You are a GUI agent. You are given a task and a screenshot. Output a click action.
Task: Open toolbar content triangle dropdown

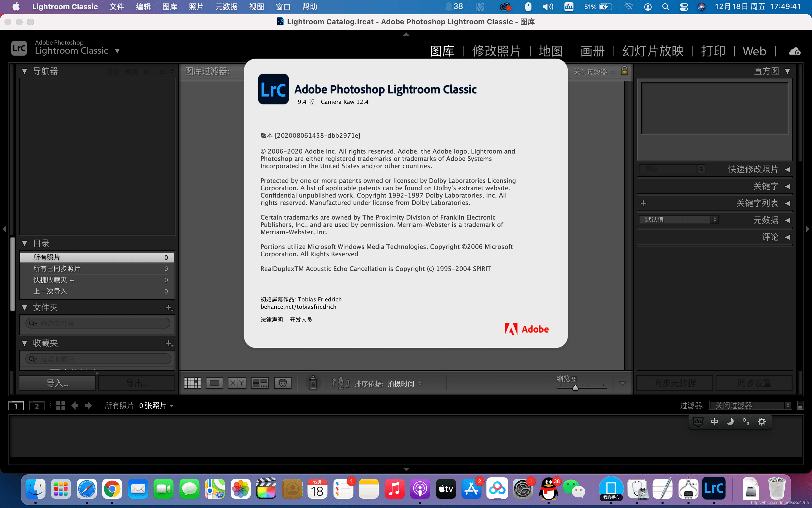tap(623, 383)
